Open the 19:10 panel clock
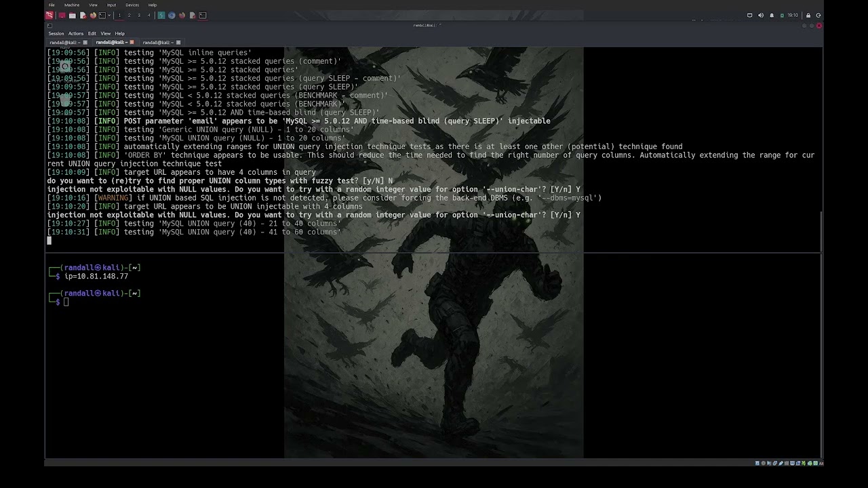 (793, 15)
